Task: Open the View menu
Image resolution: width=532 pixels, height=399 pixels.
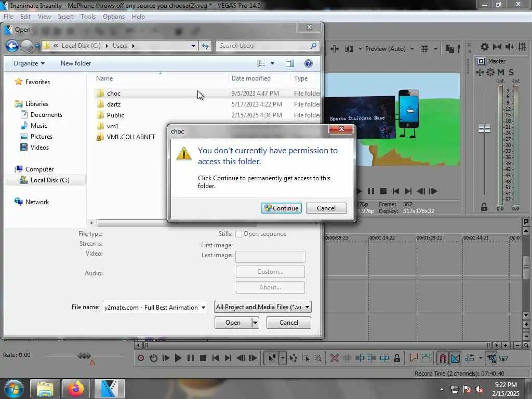Action: (x=44, y=17)
